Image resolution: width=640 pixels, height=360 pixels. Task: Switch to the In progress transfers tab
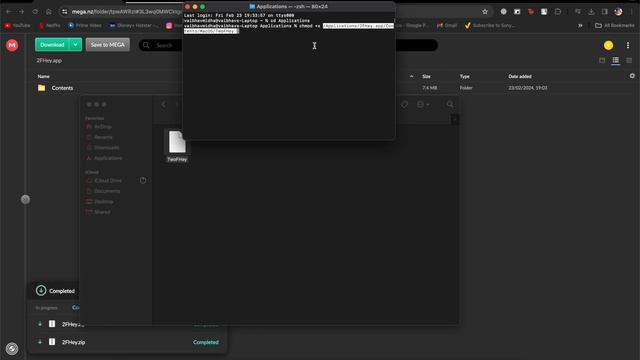point(47,308)
